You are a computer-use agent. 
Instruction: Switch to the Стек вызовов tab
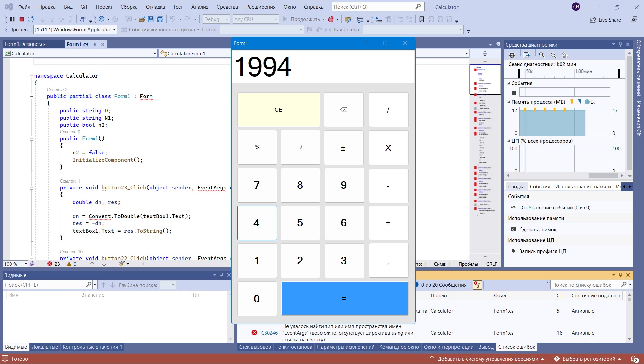coord(255,347)
